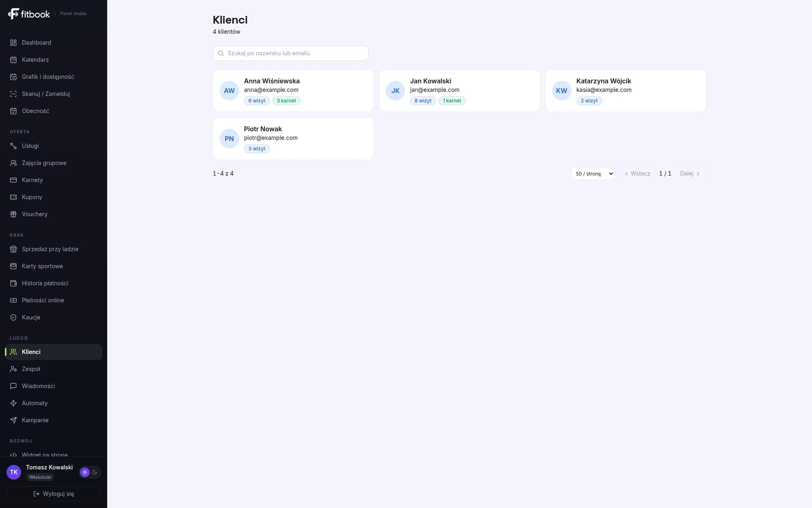Switch to dark theme moon toggle

(95, 472)
